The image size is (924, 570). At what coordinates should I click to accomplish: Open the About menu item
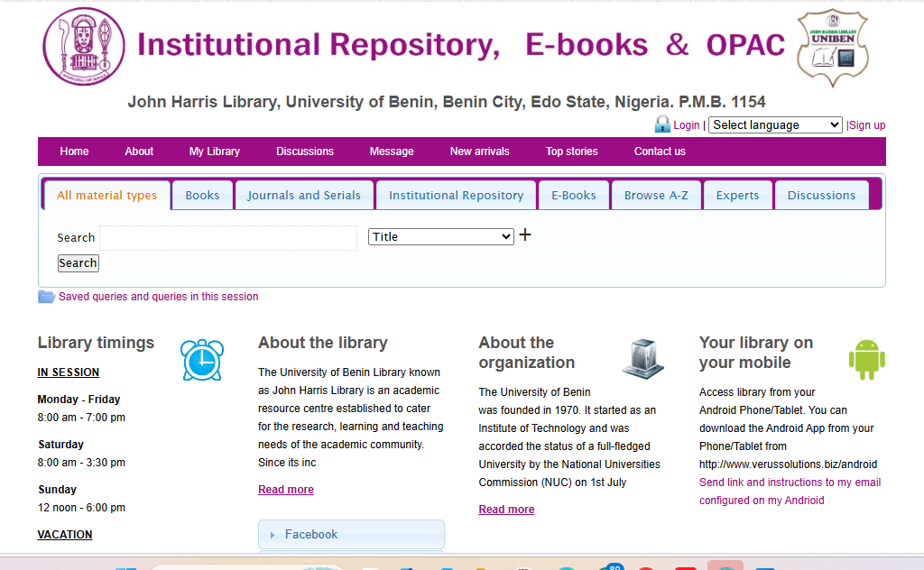coord(139,152)
